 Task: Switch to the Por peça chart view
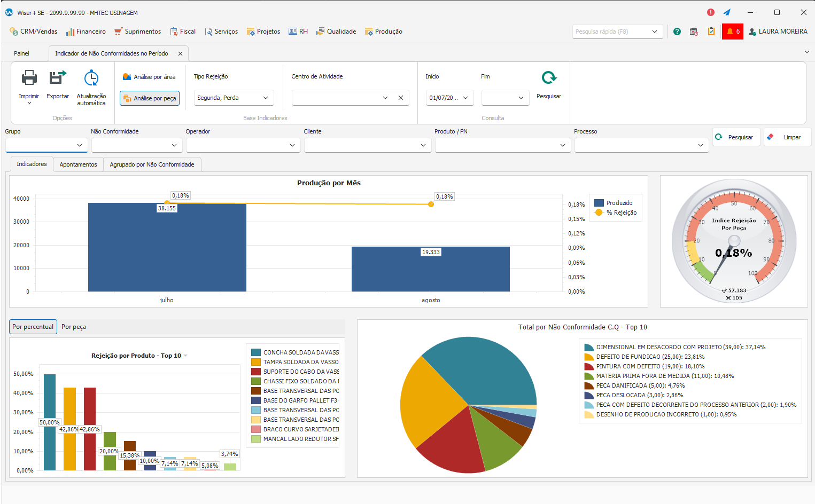(74, 327)
